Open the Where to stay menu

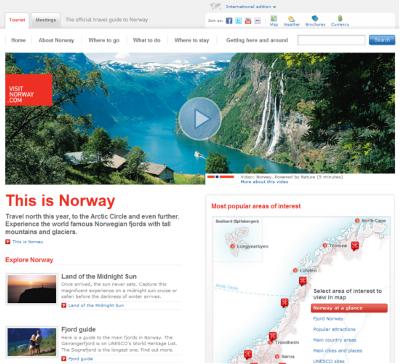click(x=192, y=40)
